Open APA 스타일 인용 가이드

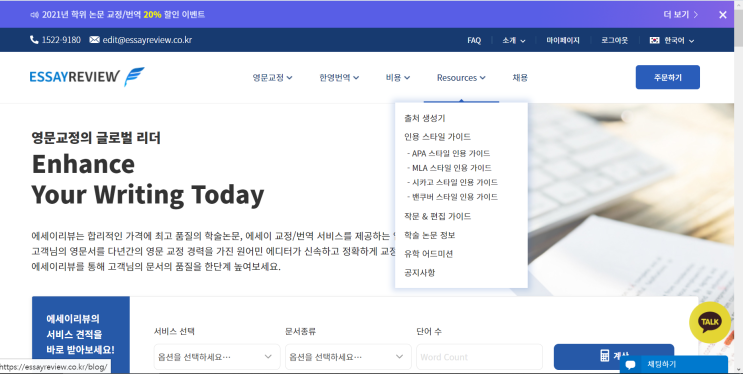click(448, 153)
